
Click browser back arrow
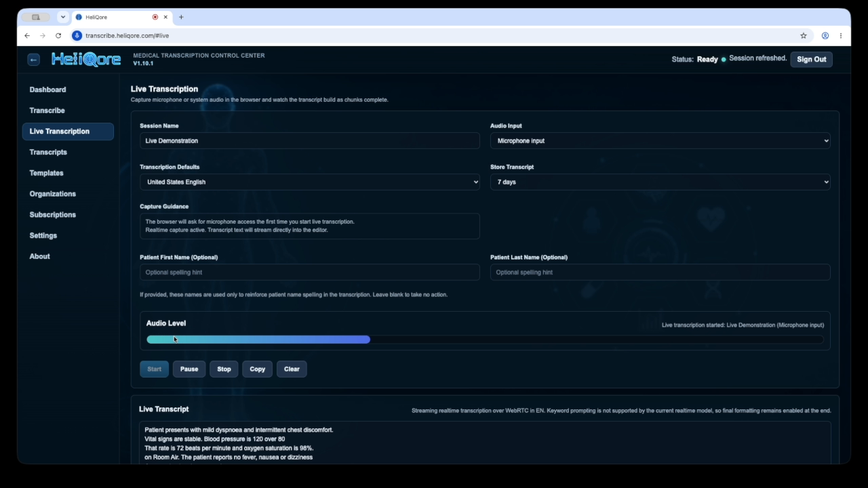tap(27, 35)
